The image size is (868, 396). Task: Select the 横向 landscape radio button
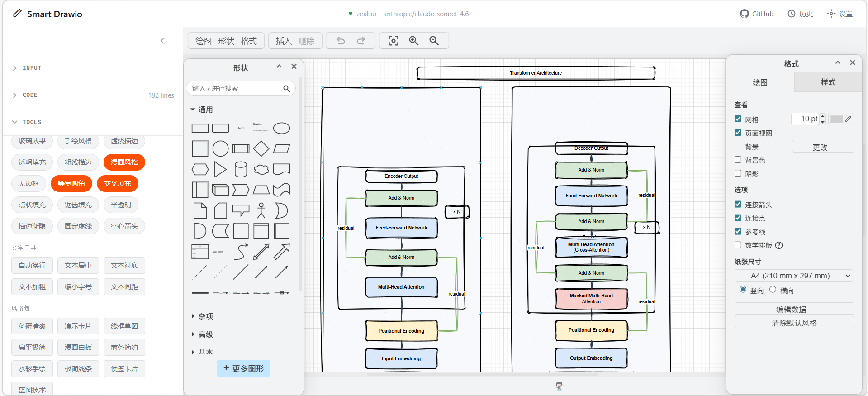[773, 290]
